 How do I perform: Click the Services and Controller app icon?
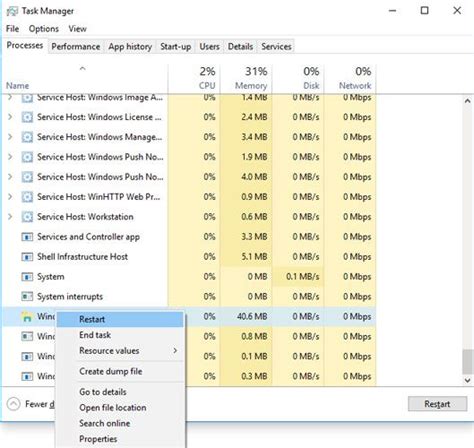pos(27,237)
